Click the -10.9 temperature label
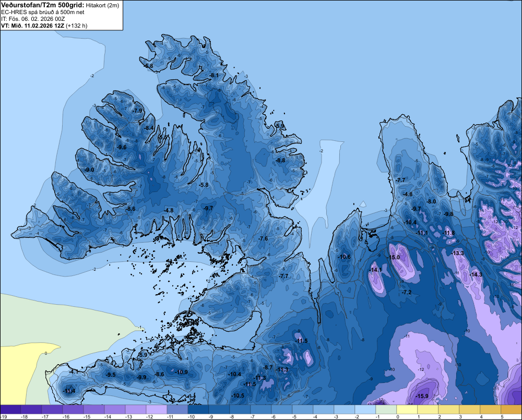522x420 pixels. 182,372
